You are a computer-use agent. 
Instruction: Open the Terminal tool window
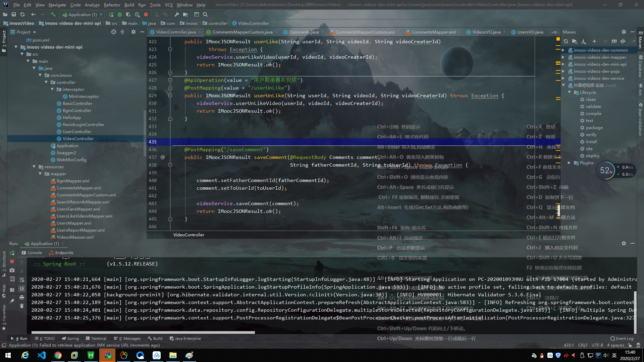point(96,339)
